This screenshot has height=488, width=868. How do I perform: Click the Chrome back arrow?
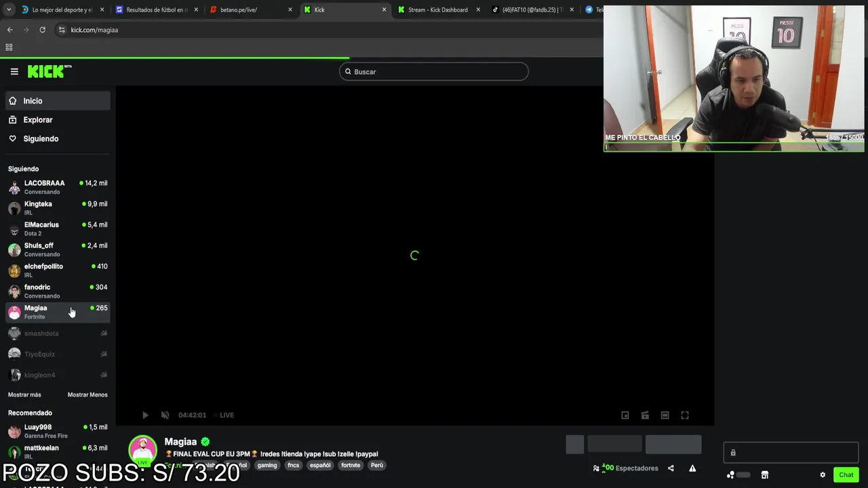(10, 30)
